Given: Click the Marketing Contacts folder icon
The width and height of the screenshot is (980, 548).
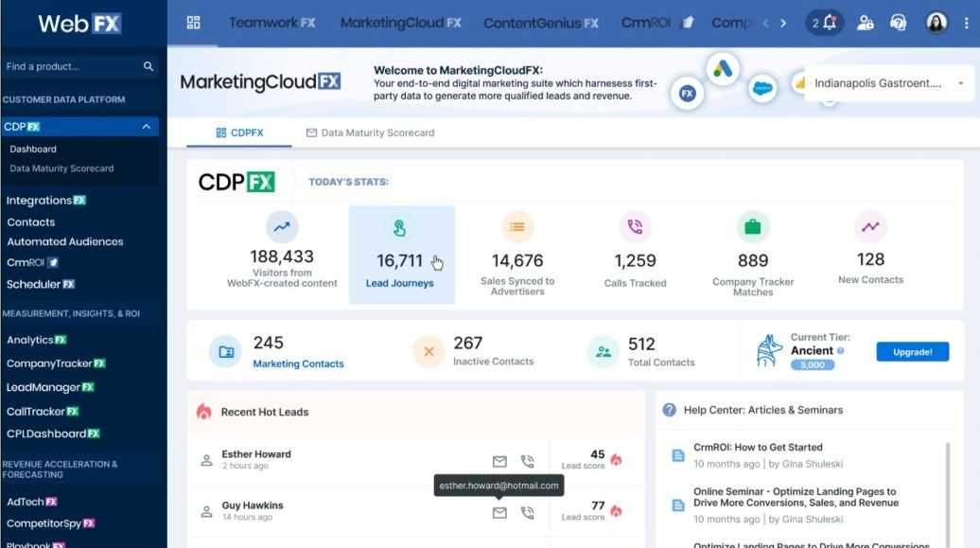Looking at the screenshot, I should (226, 352).
